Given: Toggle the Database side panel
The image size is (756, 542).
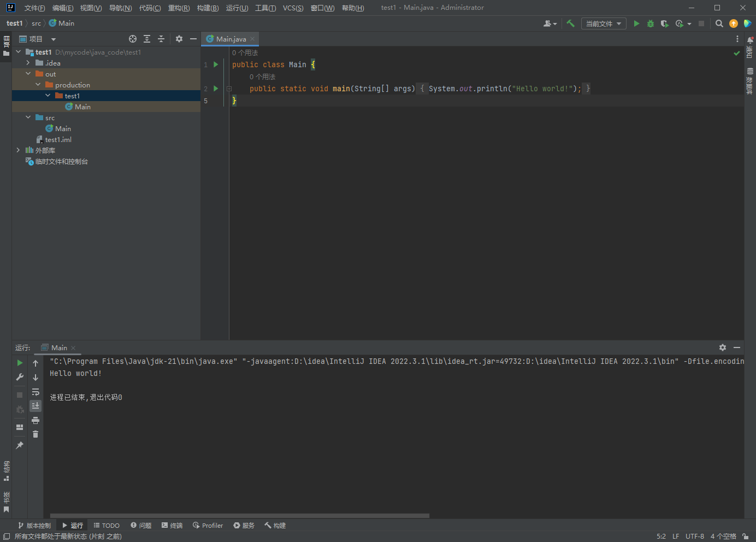Looking at the screenshot, I should (x=750, y=81).
